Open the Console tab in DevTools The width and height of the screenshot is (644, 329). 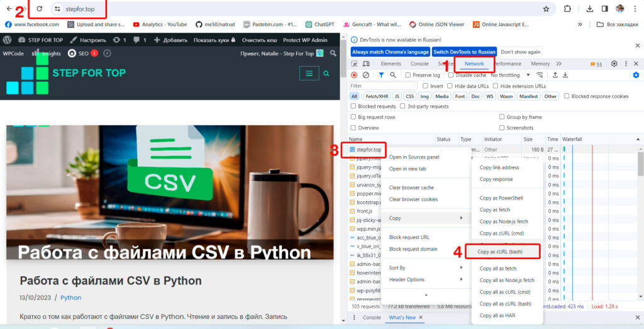click(419, 64)
